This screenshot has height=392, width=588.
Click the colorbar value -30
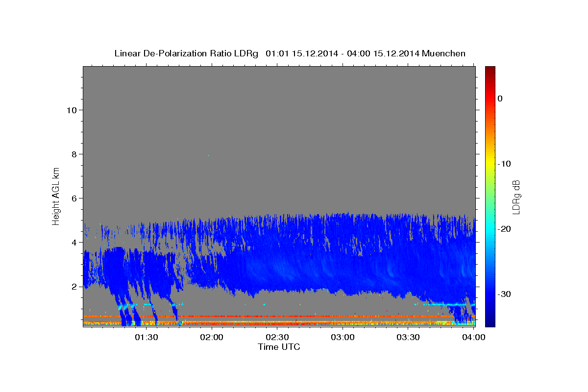[504, 294]
